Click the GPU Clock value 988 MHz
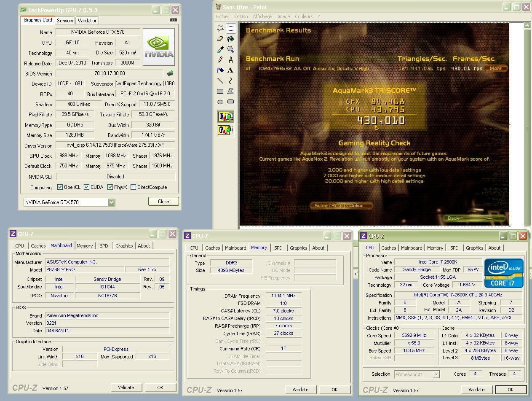The width and height of the screenshot is (532, 401). point(68,156)
